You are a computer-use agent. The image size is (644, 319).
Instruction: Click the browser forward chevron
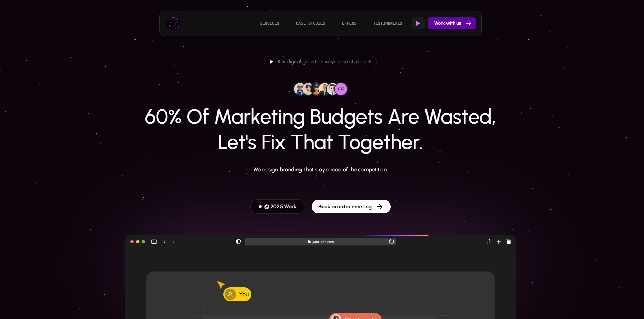coord(173,242)
